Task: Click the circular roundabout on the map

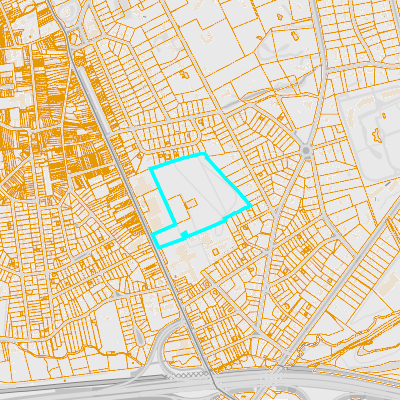Action: coord(306,151)
